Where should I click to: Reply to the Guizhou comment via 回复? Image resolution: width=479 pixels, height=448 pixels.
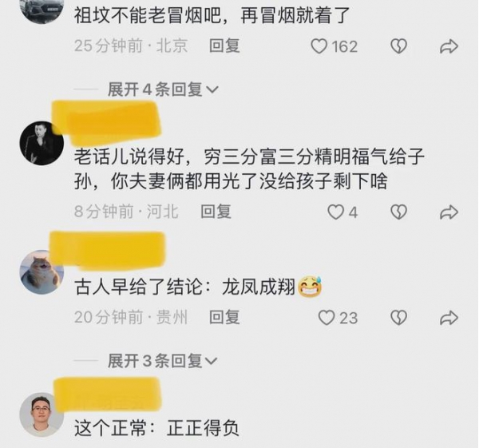[x=224, y=318]
